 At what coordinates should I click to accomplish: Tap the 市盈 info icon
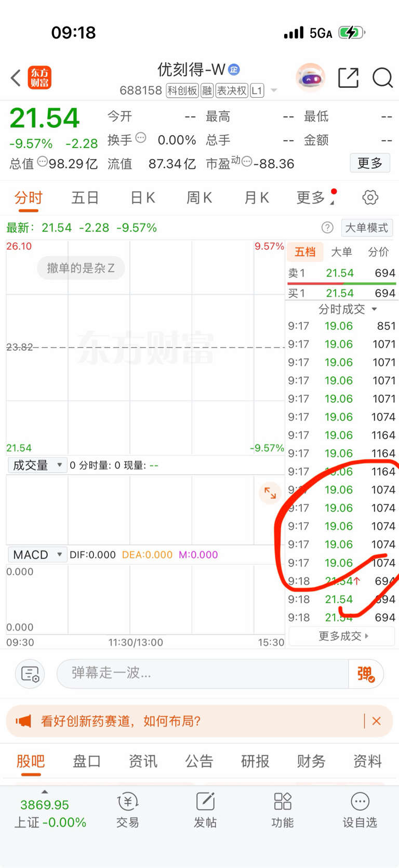click(x=247, y=161)
